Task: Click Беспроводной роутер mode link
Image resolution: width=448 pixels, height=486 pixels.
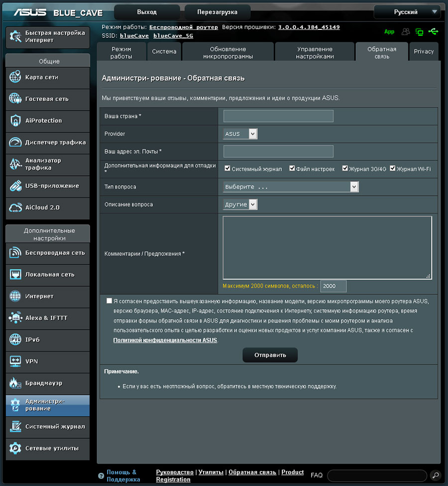Action: point(183,27)
